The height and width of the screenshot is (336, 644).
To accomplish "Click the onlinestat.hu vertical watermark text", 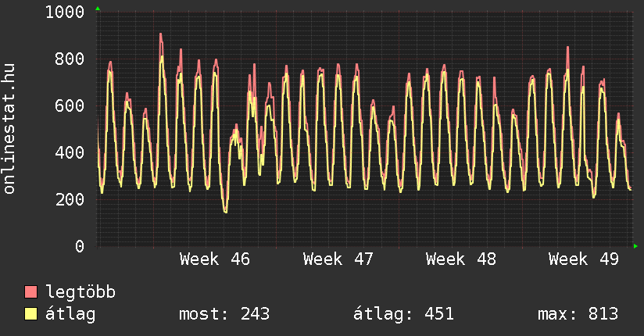I will click(9, 129).
